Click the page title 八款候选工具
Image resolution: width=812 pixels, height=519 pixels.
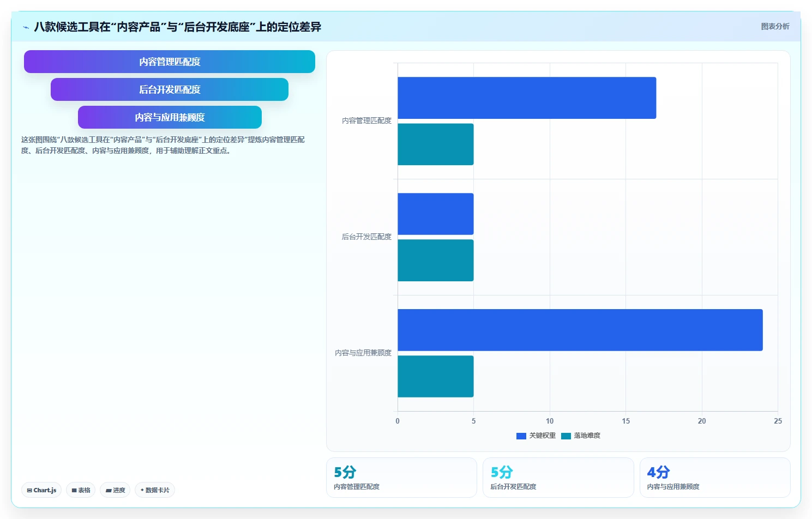[x=178, y=27]
